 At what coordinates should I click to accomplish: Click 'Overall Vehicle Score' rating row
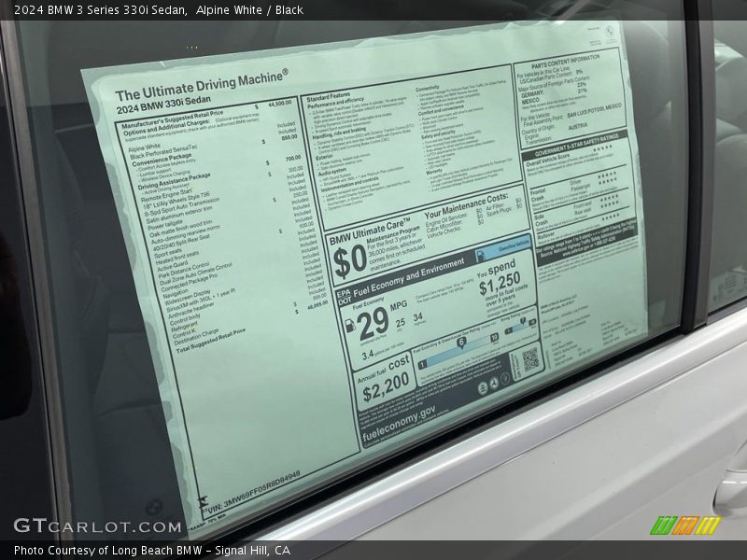pyautogui.click(x=570, y=158)
